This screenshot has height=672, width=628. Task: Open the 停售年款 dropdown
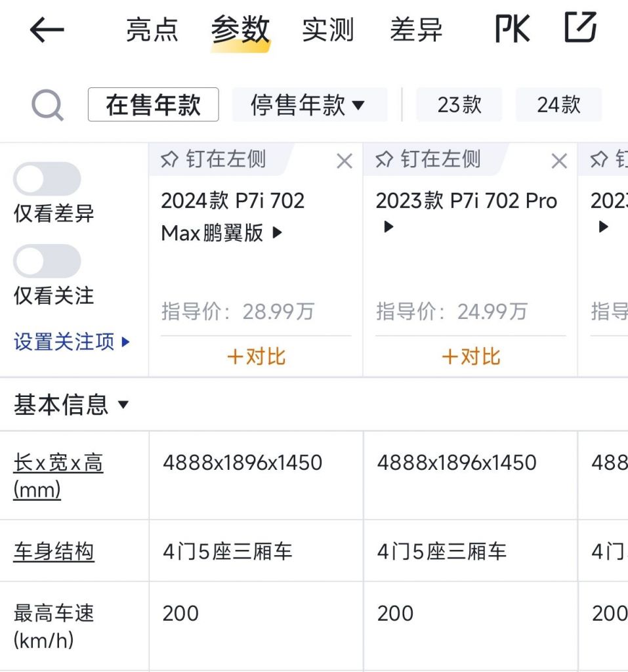point(310,104)
